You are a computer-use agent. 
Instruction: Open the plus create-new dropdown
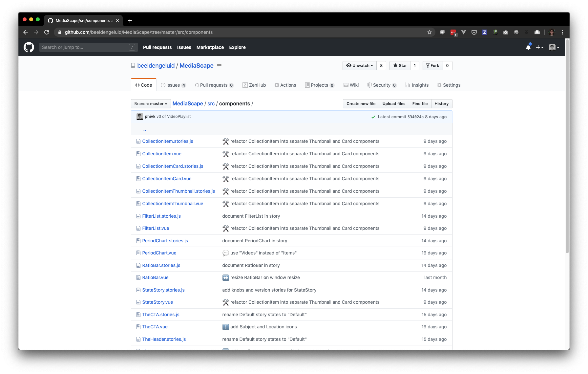(539, 47)
